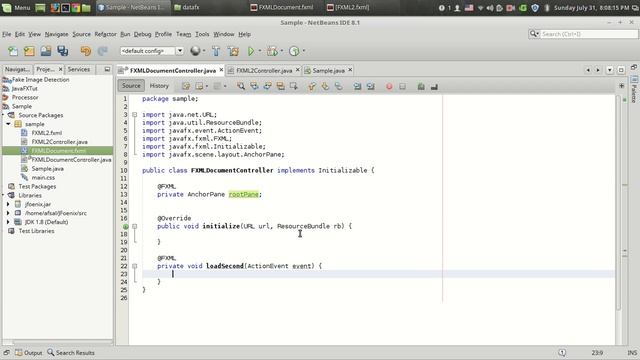Click the red Start Macro Recording icon
This screenshot has width=640, height=360.
(x=389, y=86)
